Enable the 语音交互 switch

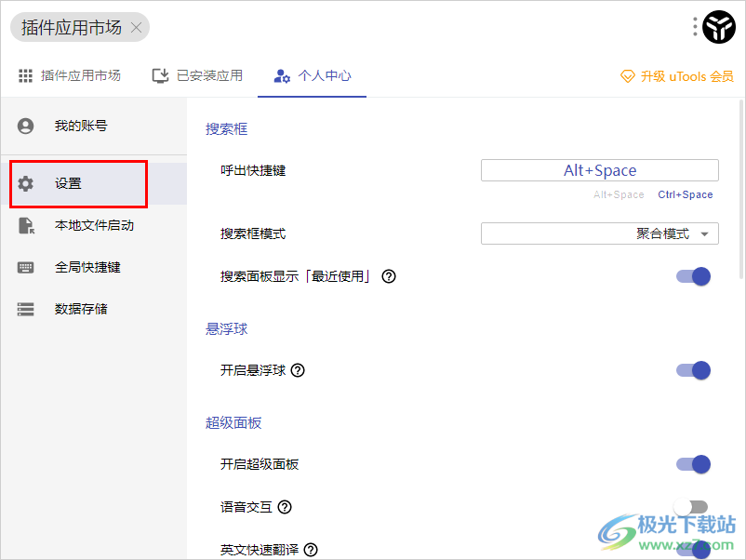[x=691, y=507]
